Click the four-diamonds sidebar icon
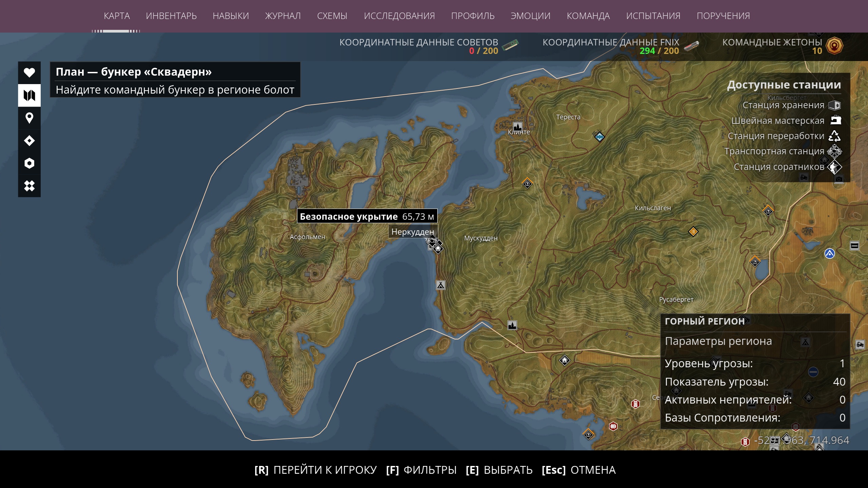Image resolution: width=868 pixels, height=488 pixels. pos(29,186)
